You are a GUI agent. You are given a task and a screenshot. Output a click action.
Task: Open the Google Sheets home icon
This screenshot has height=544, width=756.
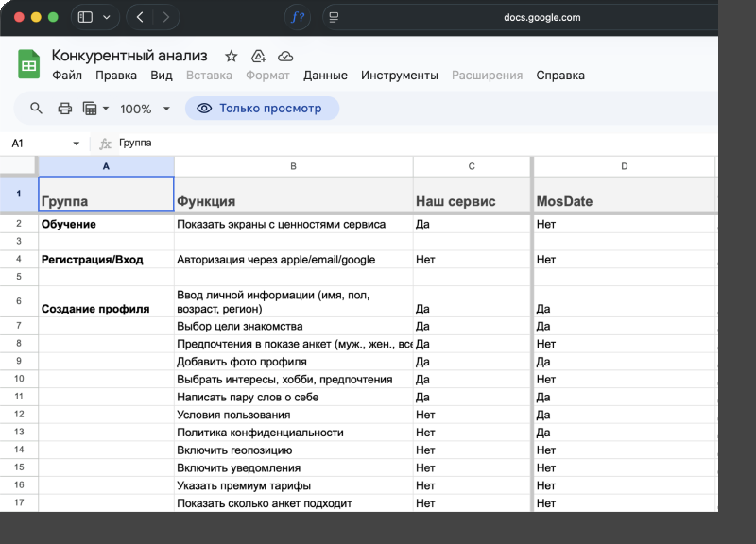28,64
